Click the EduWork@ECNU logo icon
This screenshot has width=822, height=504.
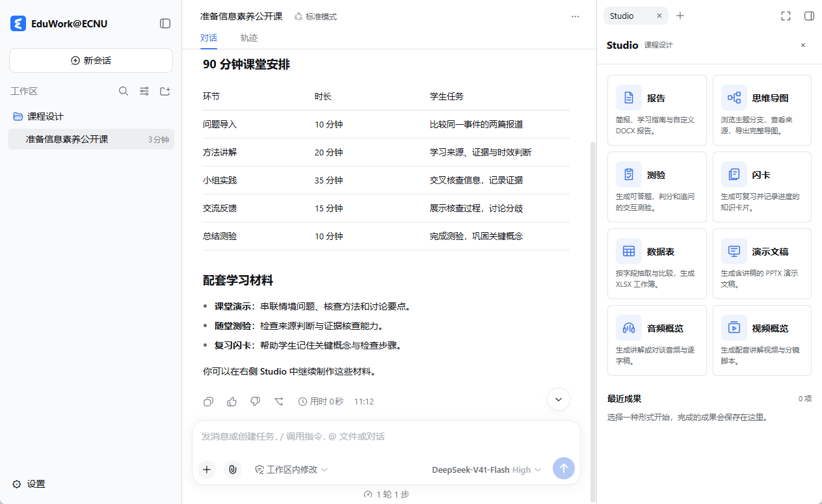[x=18, y=23]
